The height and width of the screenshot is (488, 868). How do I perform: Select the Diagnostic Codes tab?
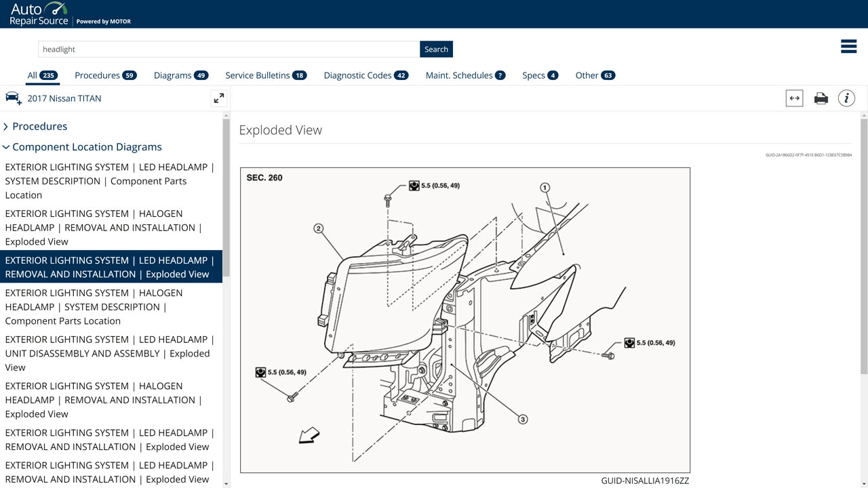click(x=366, y=75)
